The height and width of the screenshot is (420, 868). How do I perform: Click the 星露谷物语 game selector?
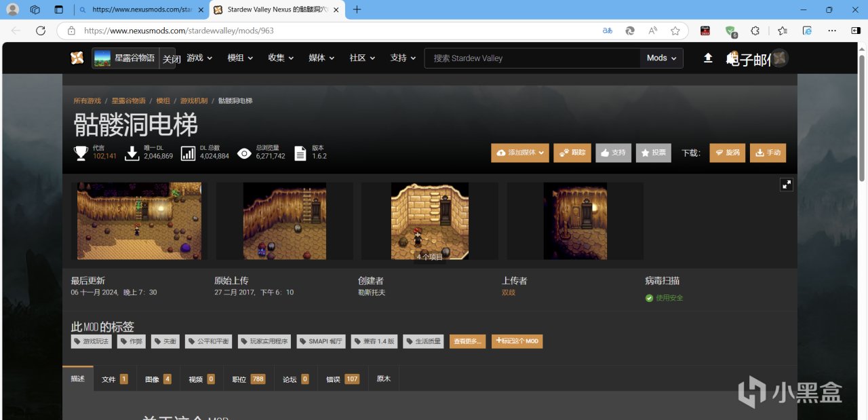[125, 58]
